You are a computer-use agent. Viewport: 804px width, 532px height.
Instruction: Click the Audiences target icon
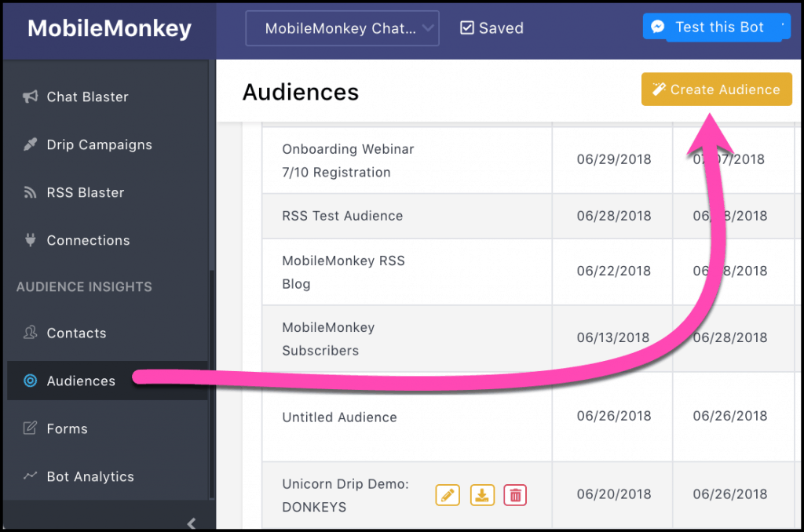pyautogui.click(x=30, y=381)
